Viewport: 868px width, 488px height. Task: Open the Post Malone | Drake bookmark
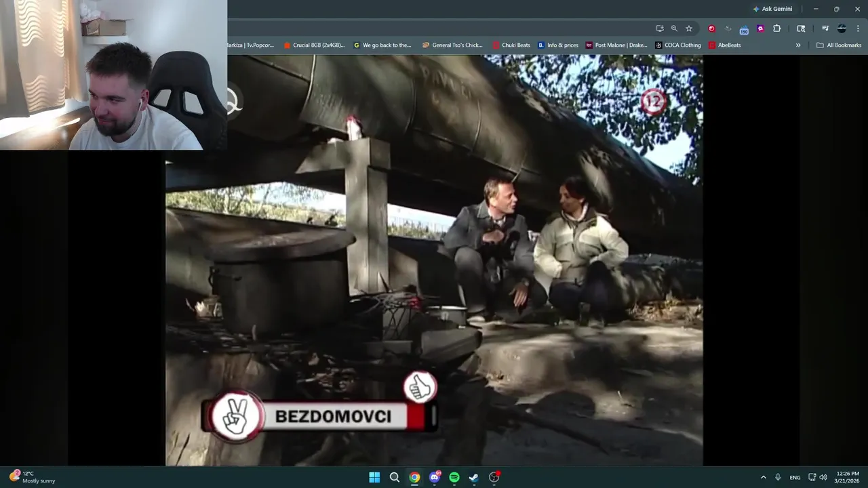[x=616, y=45]
